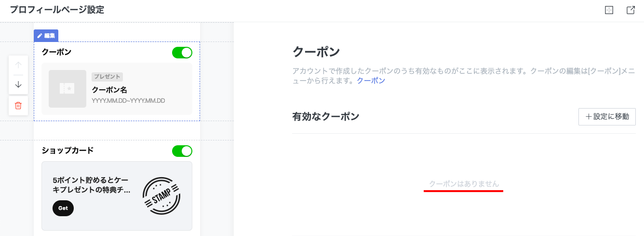644x236 pixels.
Task: Toggle off the クーポン section switch
Action: pos(182,53)
